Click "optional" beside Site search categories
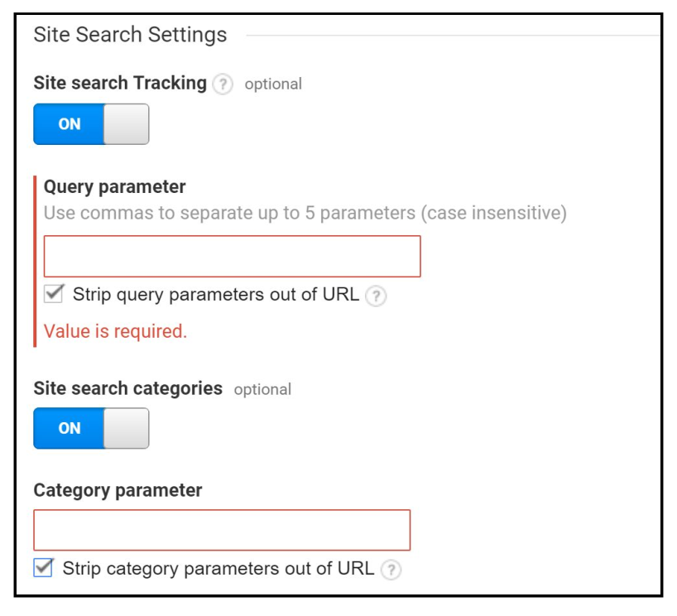This screenshot has height=616, width=677. pos(262,389)
